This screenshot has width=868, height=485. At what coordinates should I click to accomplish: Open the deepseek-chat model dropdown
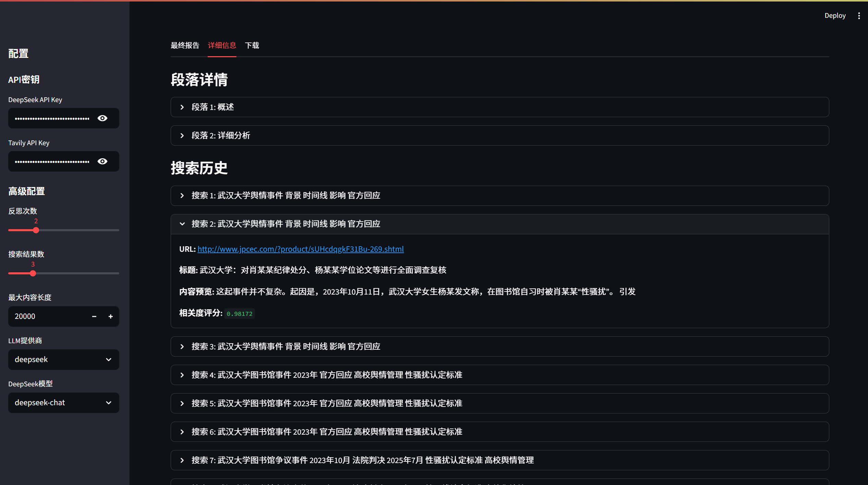pos(64,403)
